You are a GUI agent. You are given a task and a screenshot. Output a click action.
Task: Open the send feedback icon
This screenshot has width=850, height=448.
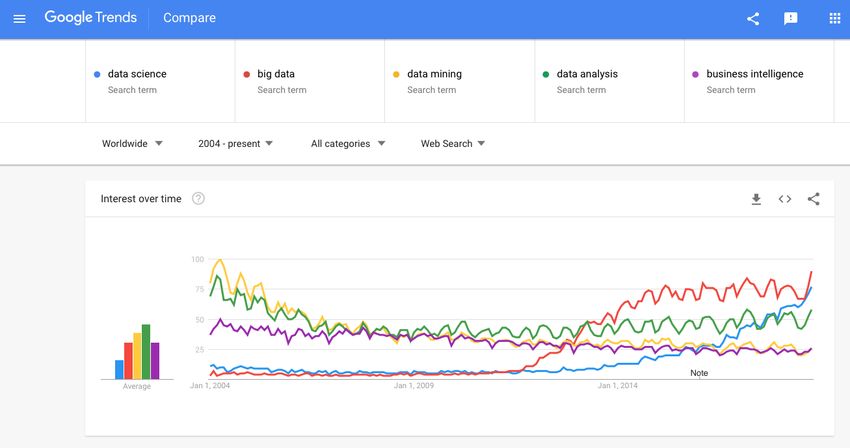point(791,19)
